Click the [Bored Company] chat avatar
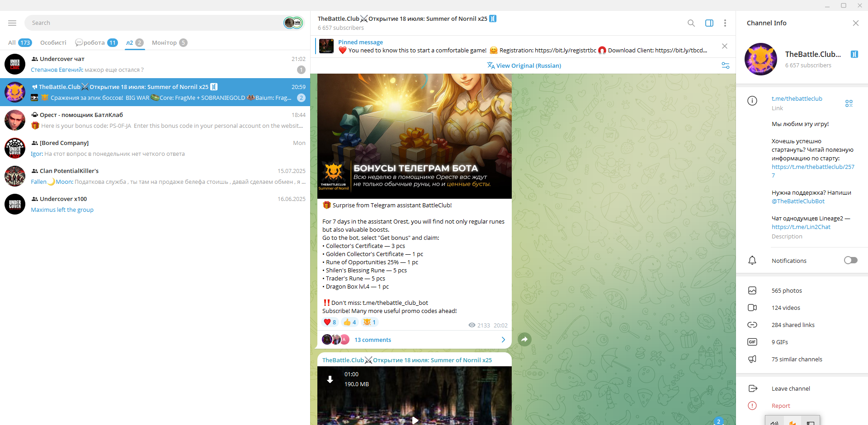This screenshot has height=425, width=868. coord(15,148)
